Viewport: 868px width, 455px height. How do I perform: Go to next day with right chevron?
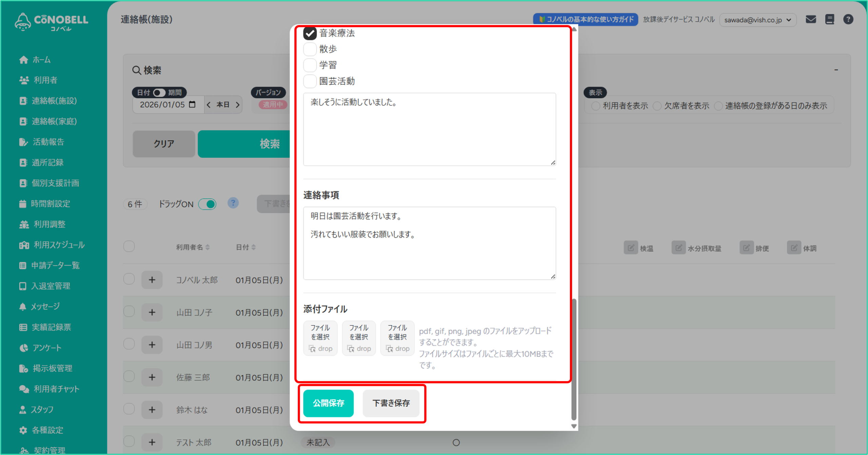pos(238,105)
